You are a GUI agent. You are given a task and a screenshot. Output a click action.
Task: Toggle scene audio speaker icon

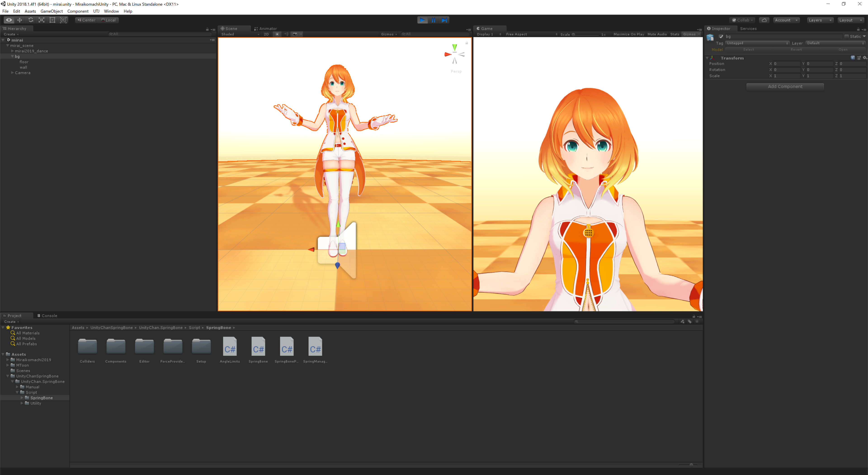coord(286,34)
